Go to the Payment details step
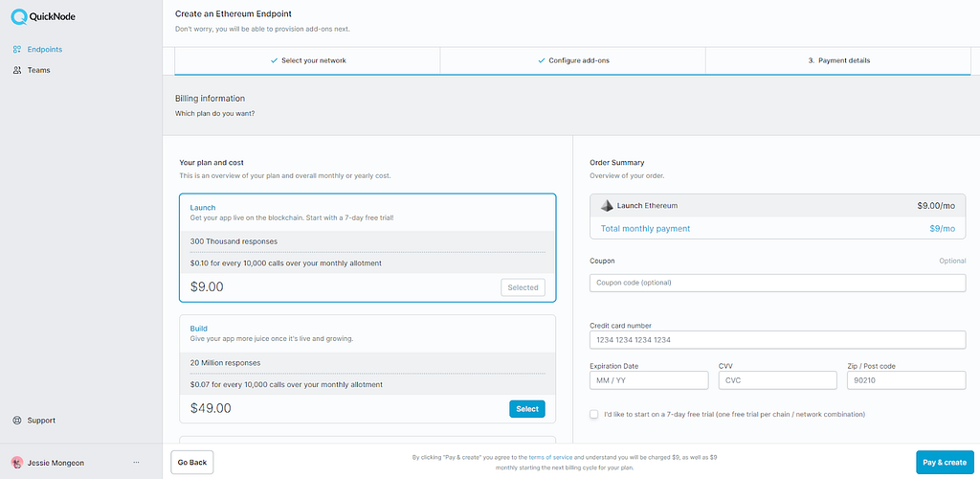This screenshot has height=479, width=980. (x=838, y=60)
